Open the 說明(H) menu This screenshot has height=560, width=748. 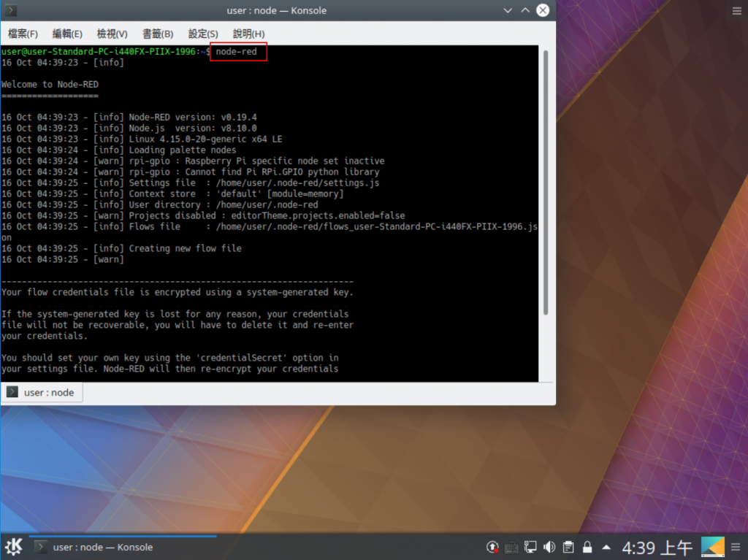(248, 34)
